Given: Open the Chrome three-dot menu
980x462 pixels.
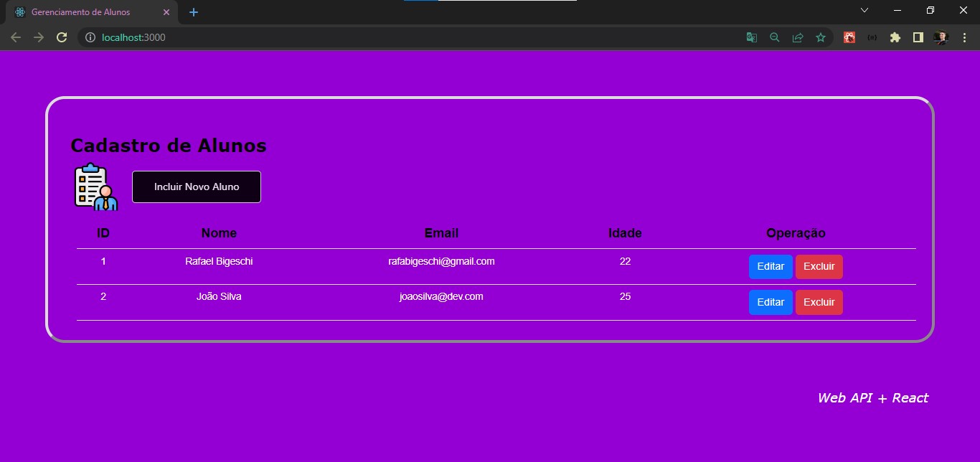Looking at the screenshot, I should click(x=964, y=37).
